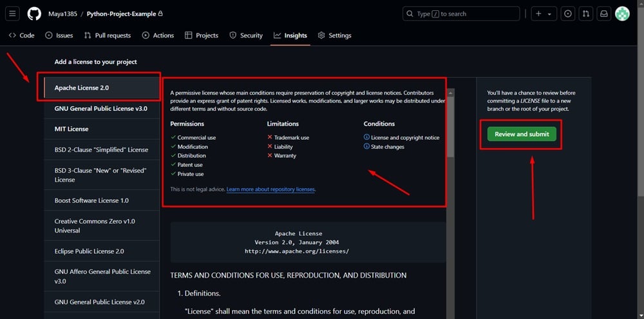644x319 pixels.
Task: Click 'Liability' limitation text
Action: [283, 147]
